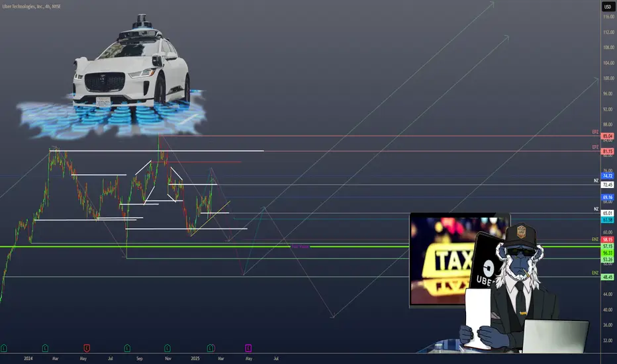Open the green earnings marker between Jul and Sep 2024
Screen dimensions: 617x364
click(x=127, y=348)
